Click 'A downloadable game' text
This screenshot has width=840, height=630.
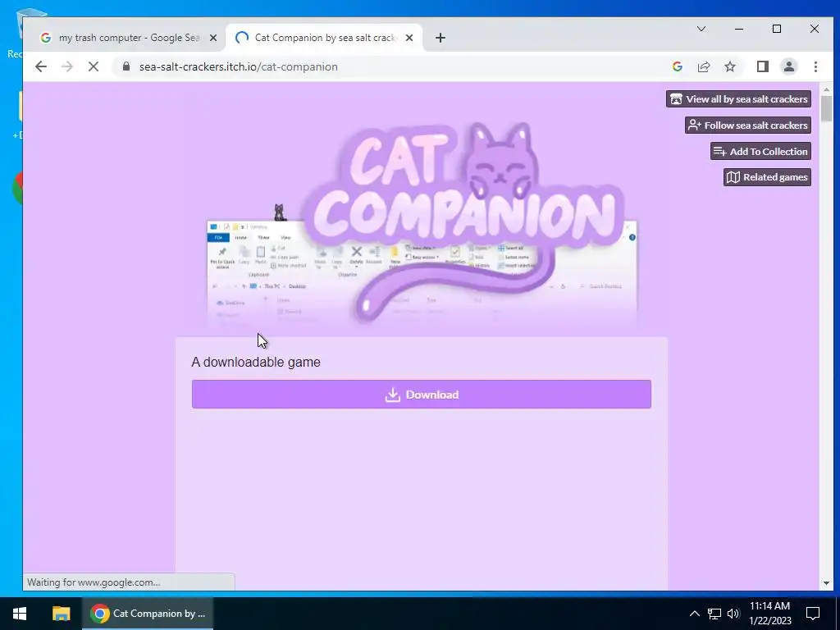pyautogui.click(x=256, y=362)
